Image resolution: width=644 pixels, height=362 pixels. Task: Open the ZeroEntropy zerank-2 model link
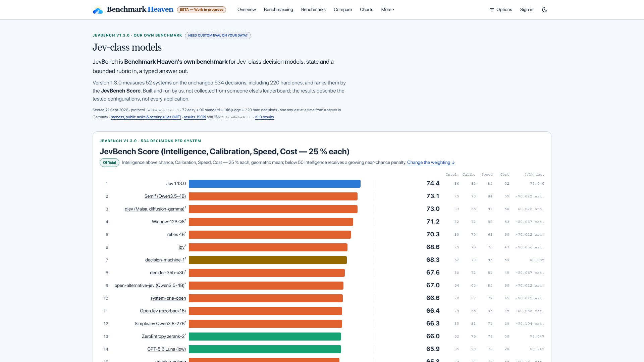(163, 337)
